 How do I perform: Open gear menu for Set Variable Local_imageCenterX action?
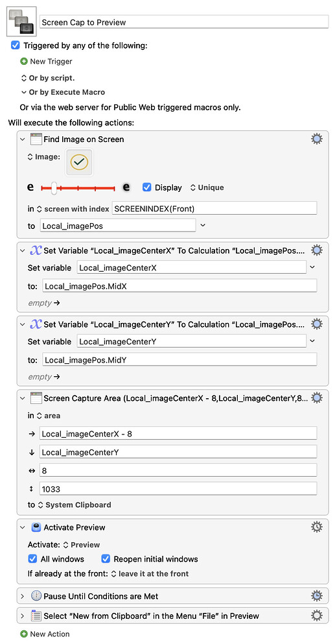tap(316, 250)
